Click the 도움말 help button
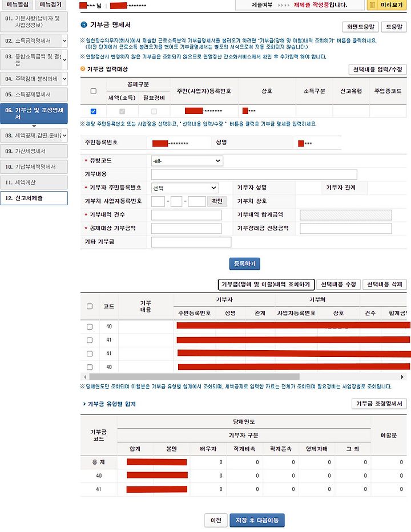 [394, 26]
